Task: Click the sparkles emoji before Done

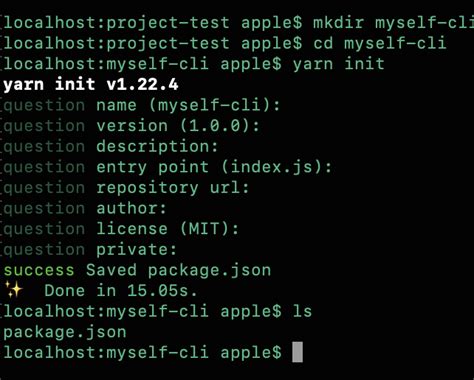Action: [14, 289]
